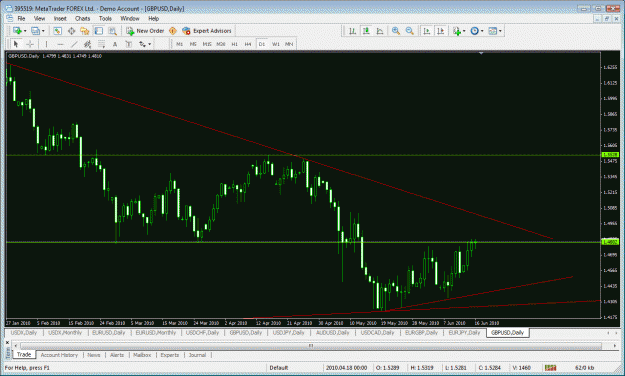The image size is (625, 376).
Task: Select the Vertical Line drawing tool
Action: click(46, 44)
